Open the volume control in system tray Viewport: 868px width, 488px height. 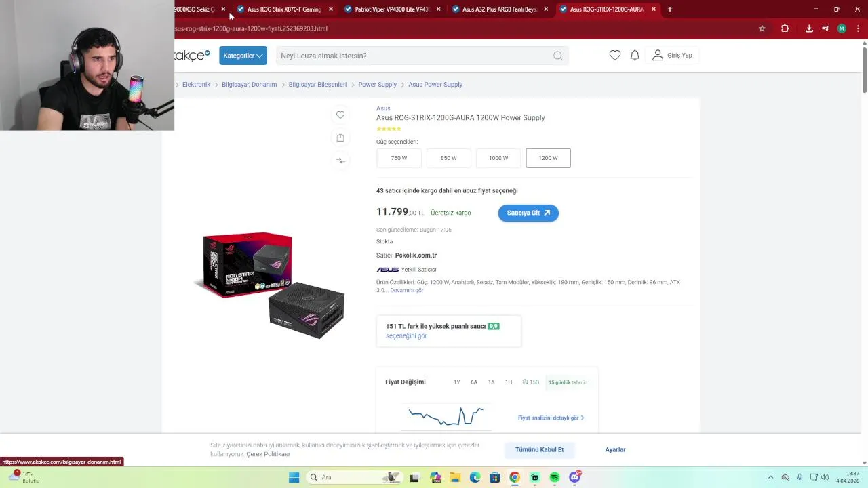pos(825,477)
